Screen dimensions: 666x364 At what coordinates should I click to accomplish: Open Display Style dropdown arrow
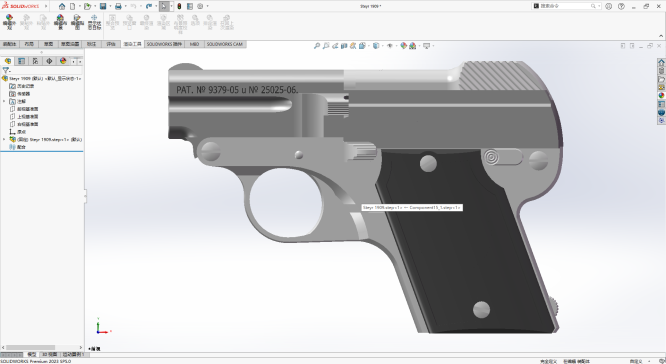382,46
